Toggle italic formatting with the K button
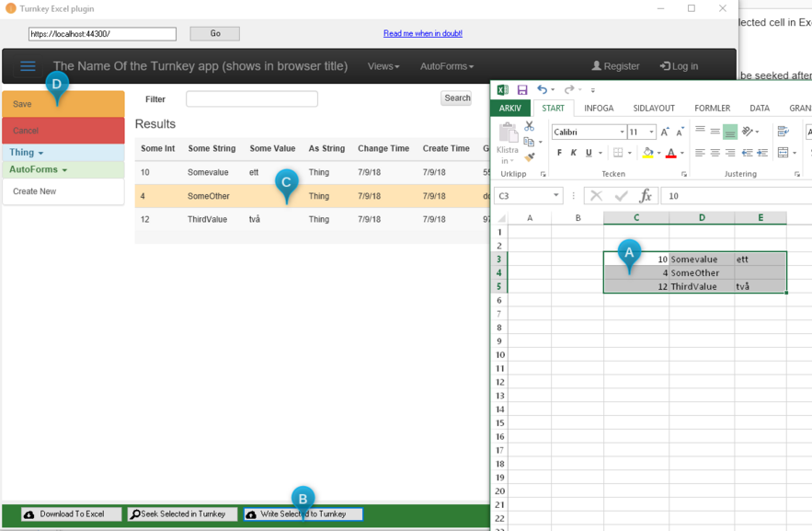This screenshot has height=531, width=812. coord(573,153)
